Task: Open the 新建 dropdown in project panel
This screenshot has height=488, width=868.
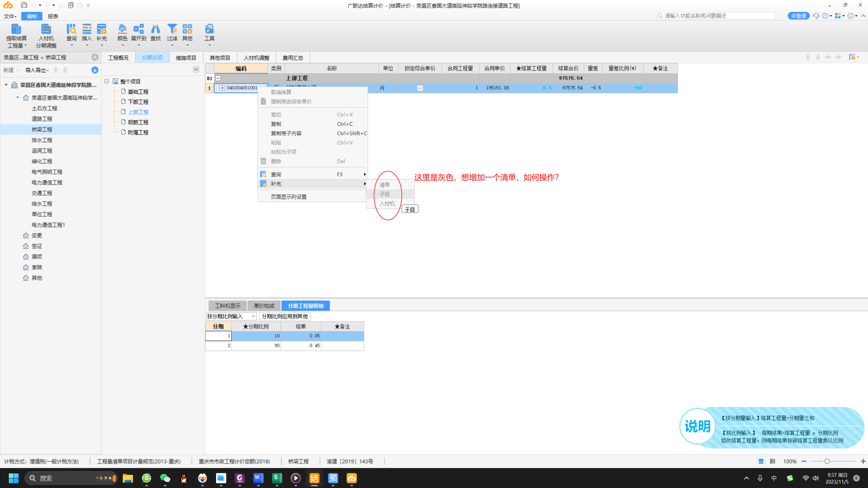Action: [x=11, y=70]
